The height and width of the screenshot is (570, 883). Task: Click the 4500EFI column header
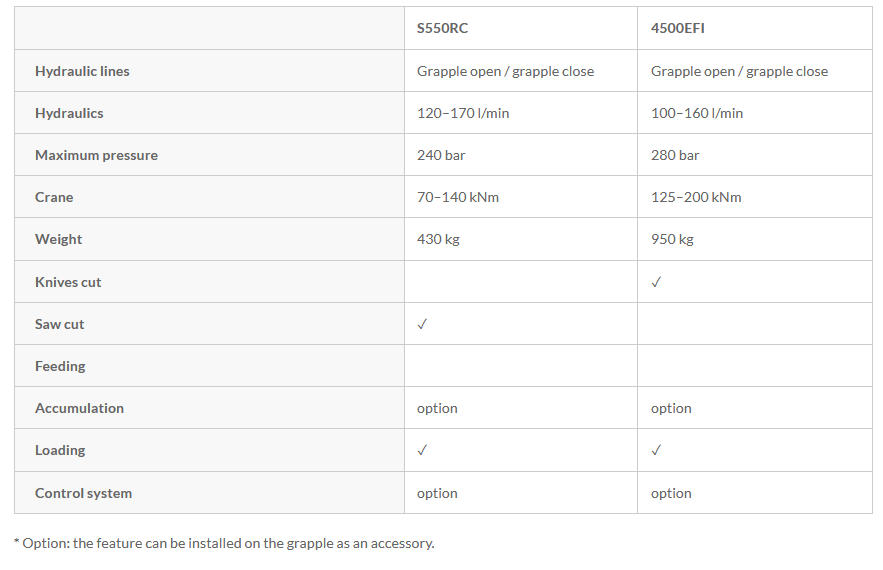pyautogui.click(x=677, y=28)
